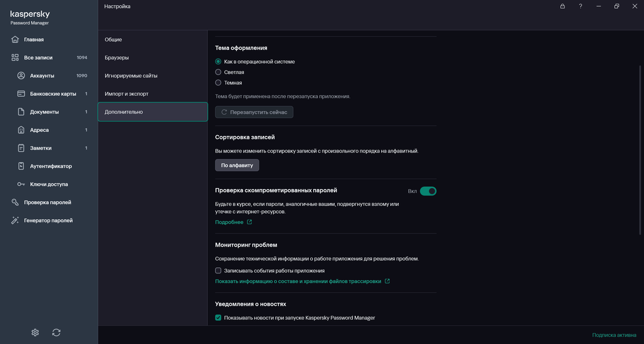The height and width of the screenshot is (344, 644).
Task: Open the Генератор паролей wand icon
Action: pos(15,221)
